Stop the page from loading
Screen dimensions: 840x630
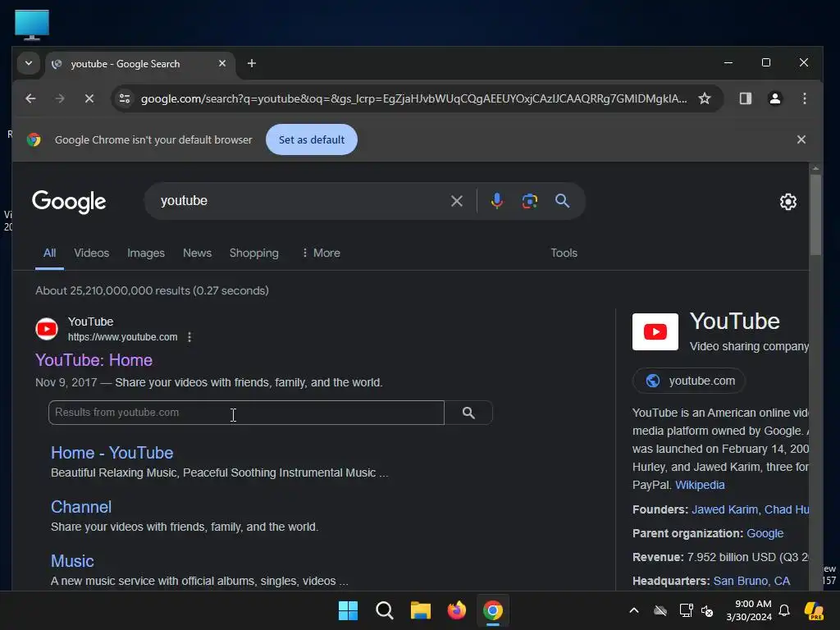click(x=89, y=98)
